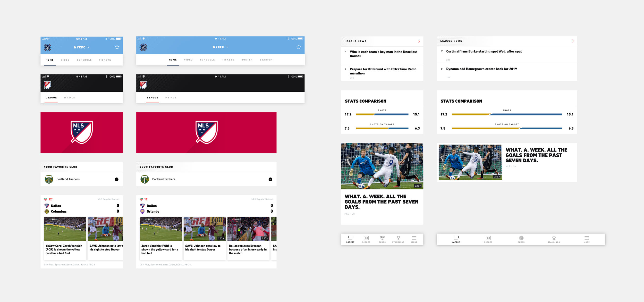
Task: Play the large goals-of-the-week video
Action: point(382,166)
